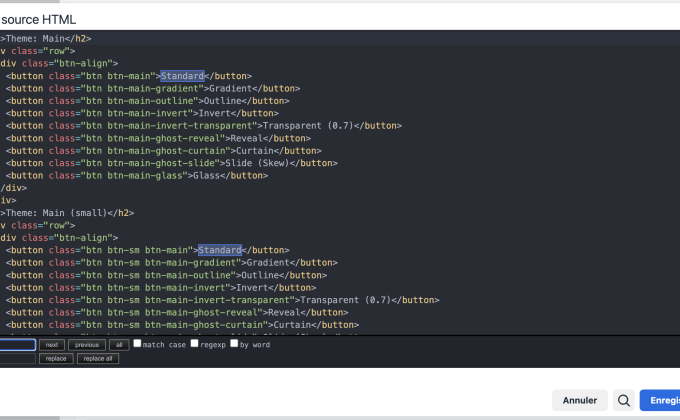This screenshot has width=680, height=420.
Task: Click the replace all button
Action: pos(98,359)
